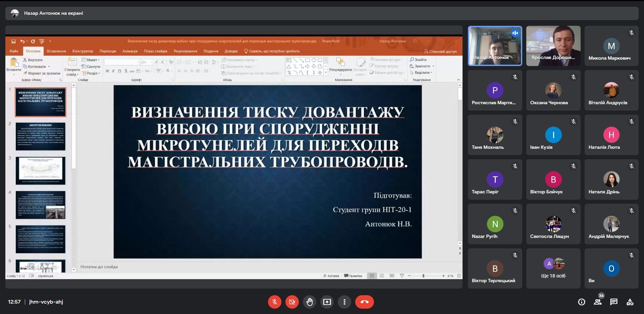The image size is (644, 314).
Task: Select the rectangle shape in the drawing gallery
Action: (308, 60)
